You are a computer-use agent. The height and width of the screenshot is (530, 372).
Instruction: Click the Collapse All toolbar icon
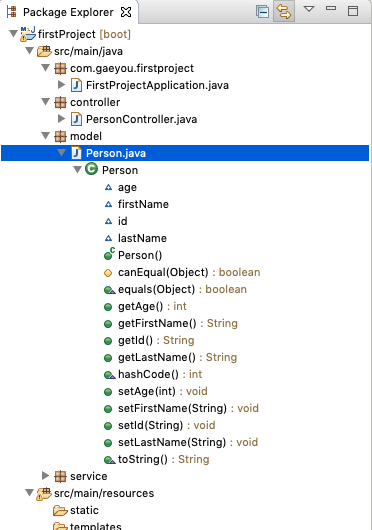point(263,12)
